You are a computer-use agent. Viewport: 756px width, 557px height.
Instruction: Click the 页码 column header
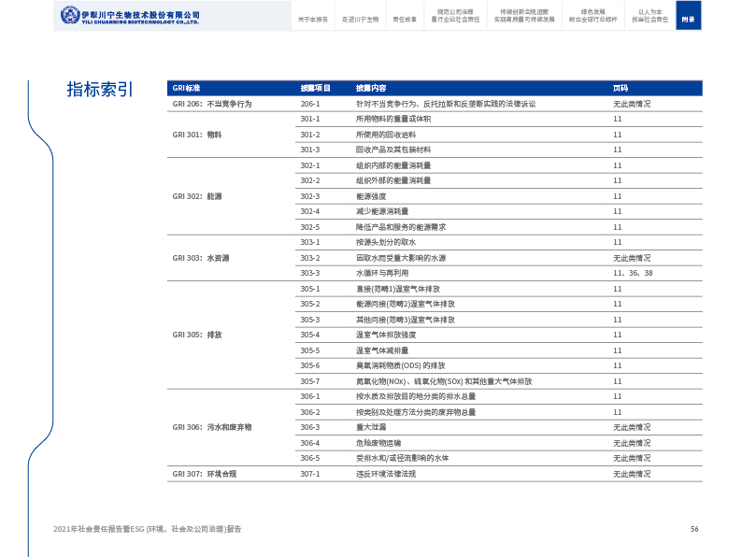(620, 88)
